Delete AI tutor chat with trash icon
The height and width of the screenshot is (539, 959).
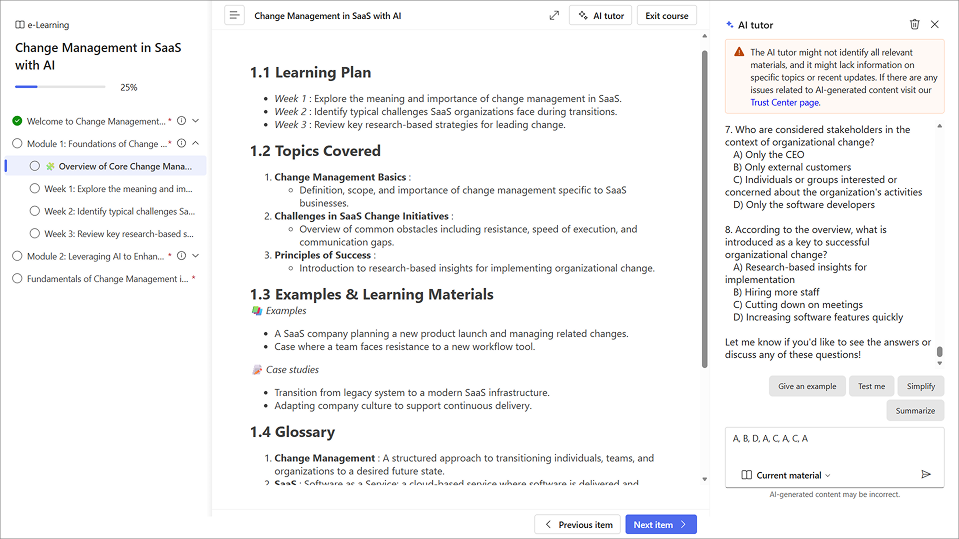click(914, 24)
